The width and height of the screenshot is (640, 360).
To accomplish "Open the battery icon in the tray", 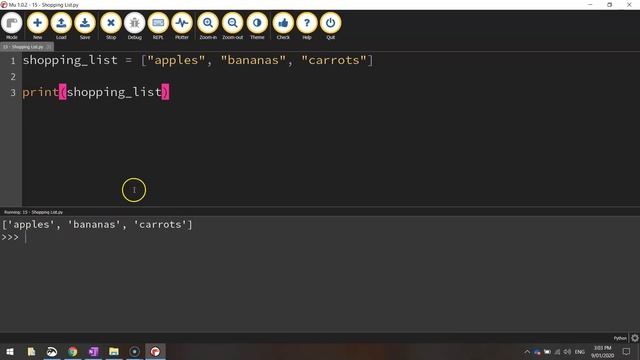I will point(547,352).
